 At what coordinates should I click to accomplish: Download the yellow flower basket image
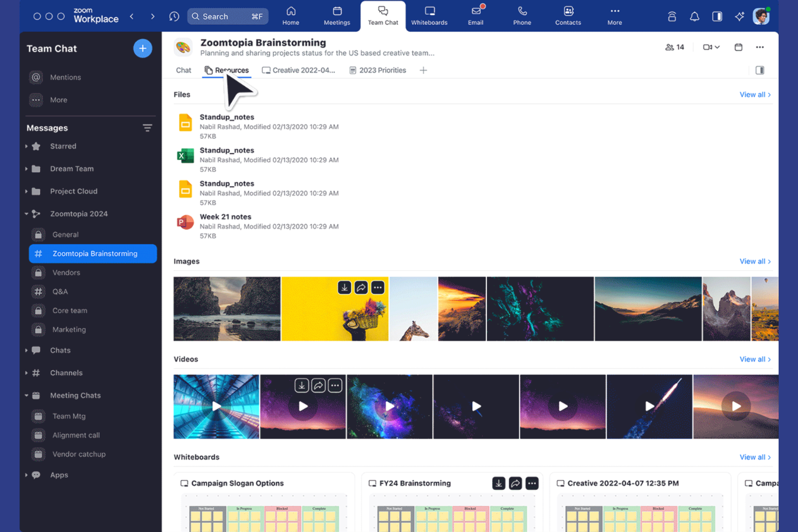click(345, 288)
